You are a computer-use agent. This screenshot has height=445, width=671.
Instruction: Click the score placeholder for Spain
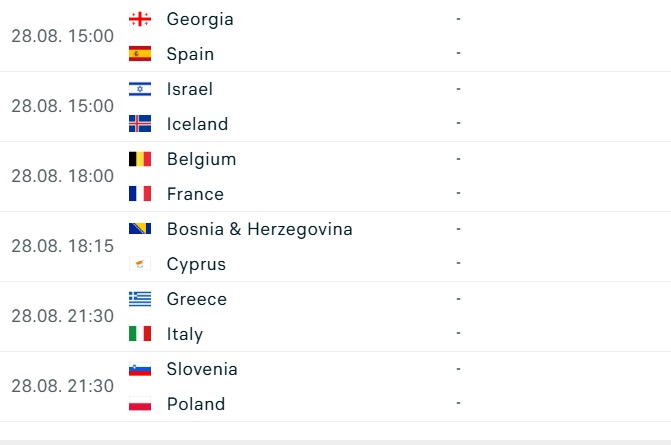click(x=458, y=53)
